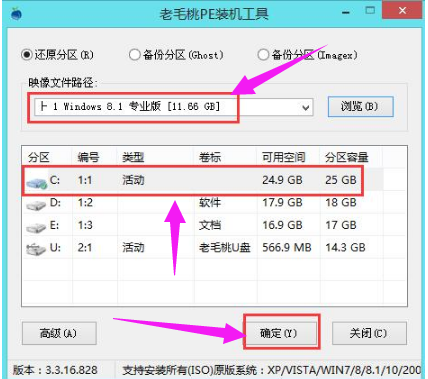Select partition number 1:3 cell
Viewport: 428px width, 379px height.
point(85,225)
